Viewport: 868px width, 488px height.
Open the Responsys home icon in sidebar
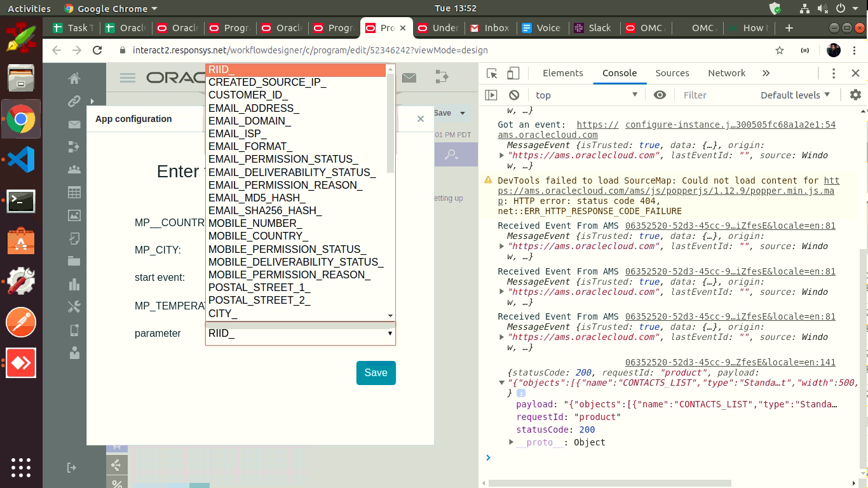click(x=74, y=78)
